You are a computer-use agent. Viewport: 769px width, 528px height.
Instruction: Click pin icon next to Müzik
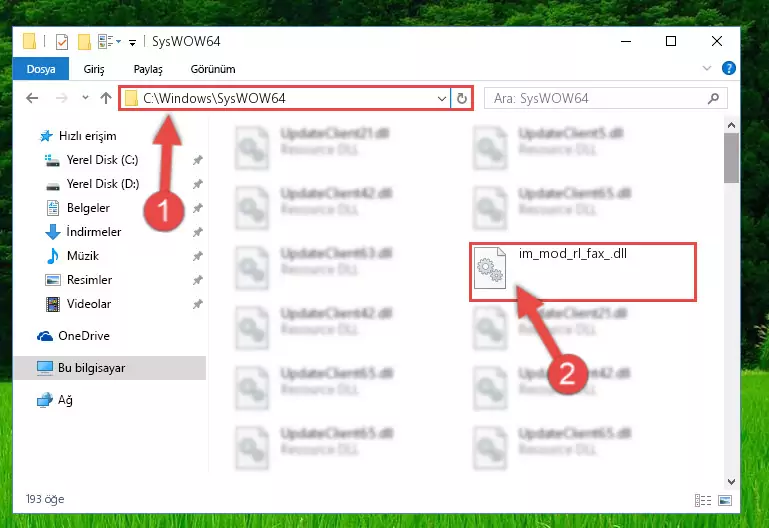click(198, 256)
